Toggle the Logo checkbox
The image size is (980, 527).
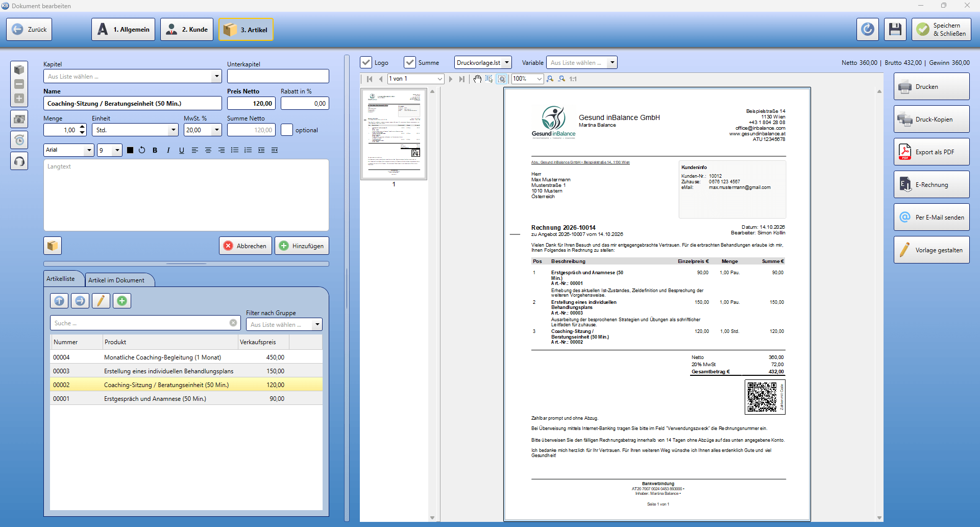point(366,62)
